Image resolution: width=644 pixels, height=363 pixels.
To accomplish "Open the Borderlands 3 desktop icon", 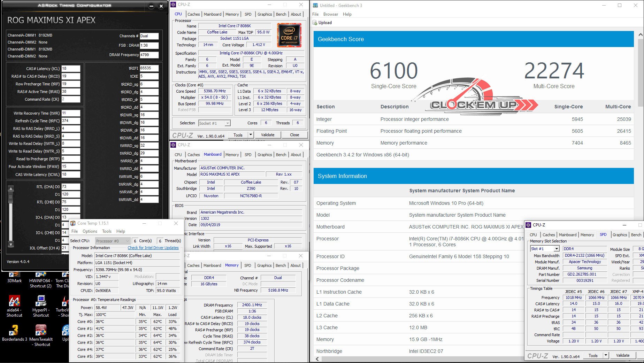I will (x=14, y=331).
